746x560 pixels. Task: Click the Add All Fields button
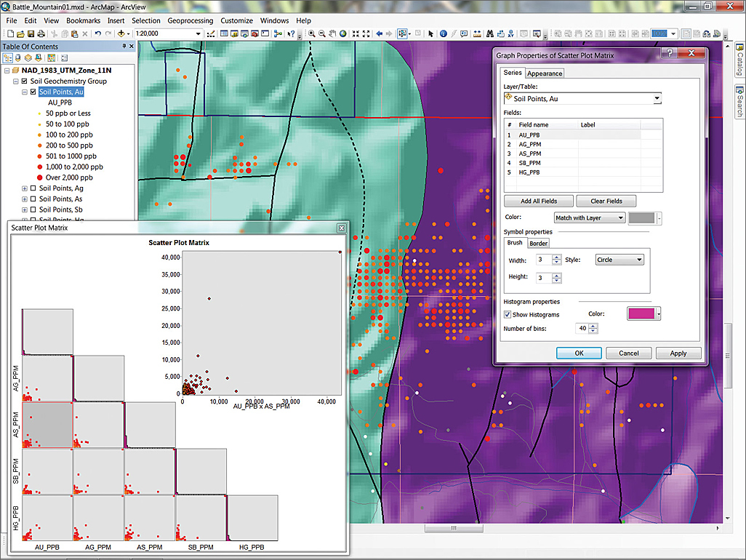[539, 201]
